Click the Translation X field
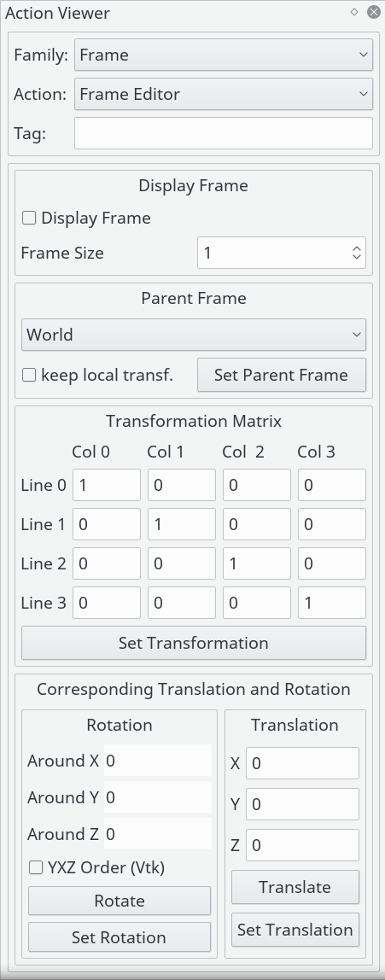 tap(302, 763)
